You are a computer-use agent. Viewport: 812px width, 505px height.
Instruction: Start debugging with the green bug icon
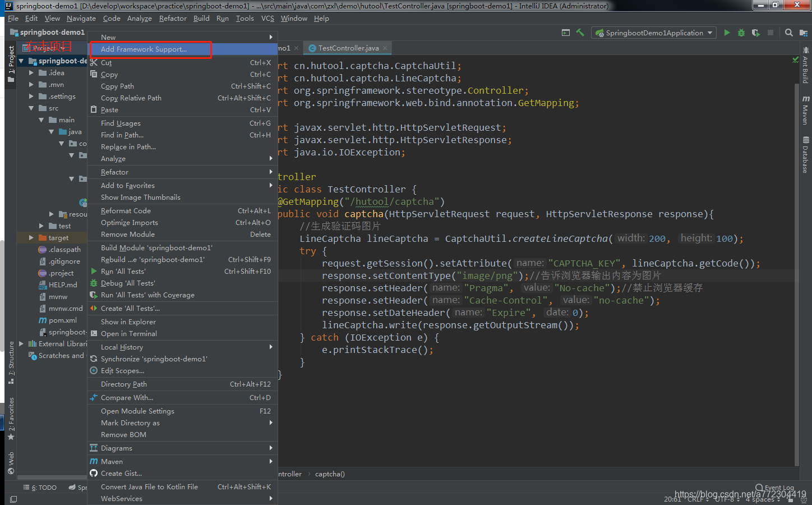tap(741, 33)
